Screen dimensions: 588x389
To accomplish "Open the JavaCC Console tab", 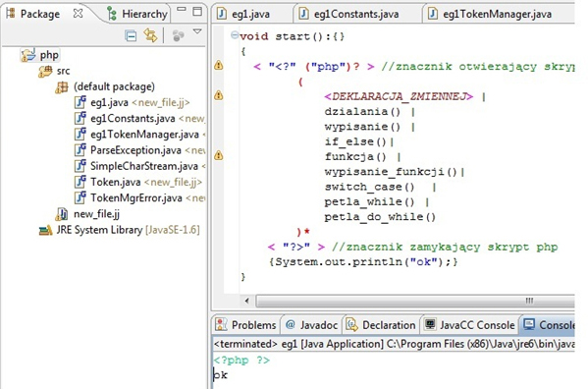I will tap(470, 325).
